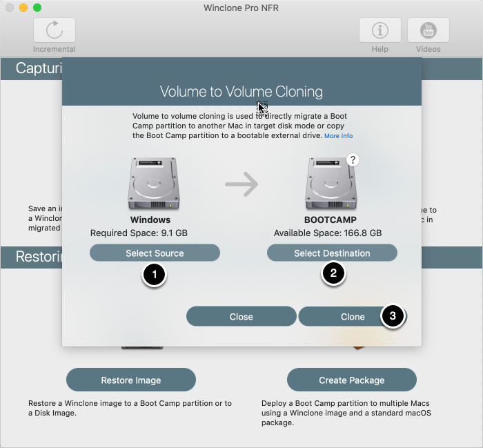This screenshot has width=483, height=448.
Task: Click the green zoom window button
Action: (37, 8)
